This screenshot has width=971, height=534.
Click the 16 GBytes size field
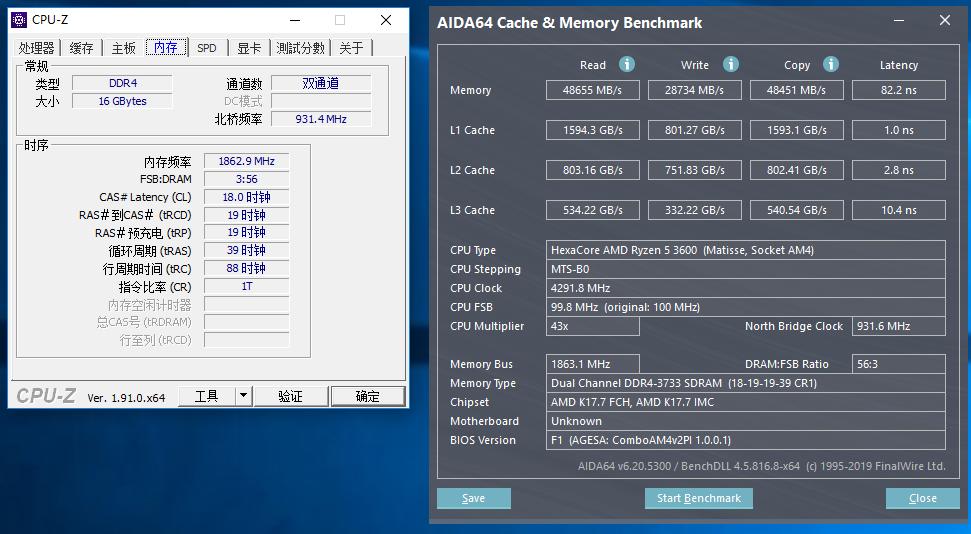123,101
